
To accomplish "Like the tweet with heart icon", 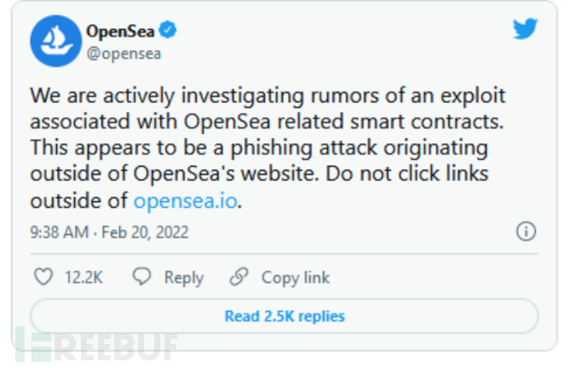I will click(42, 277).
